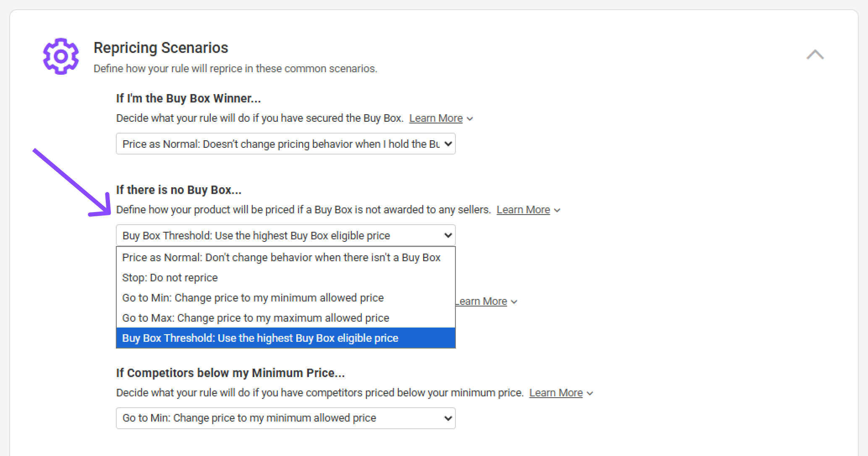Choose 'Go to Min' option in list
868x456 pixels.
[x=253, y=298]
